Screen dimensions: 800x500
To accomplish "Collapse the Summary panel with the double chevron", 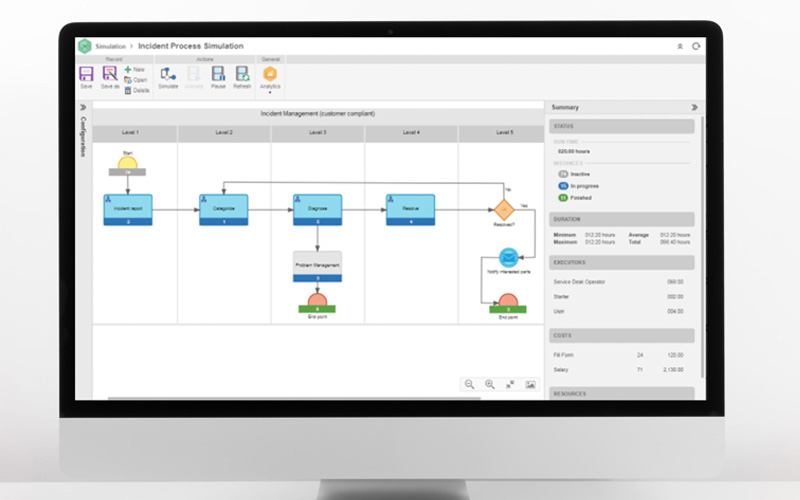I will tap(694, 107).
